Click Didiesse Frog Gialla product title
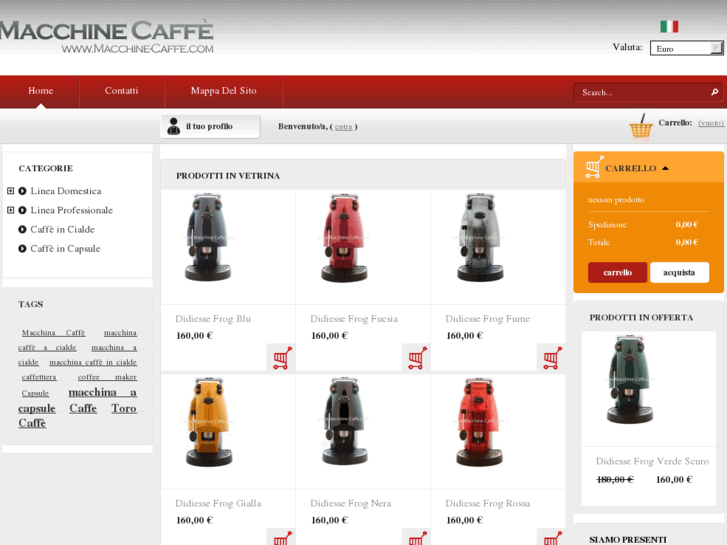 pos(218,503)
